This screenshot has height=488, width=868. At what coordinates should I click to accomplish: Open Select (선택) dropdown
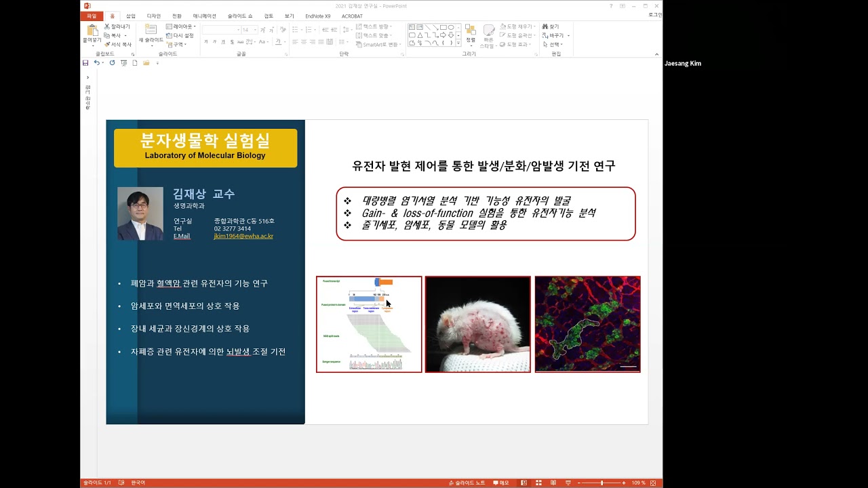553,44
